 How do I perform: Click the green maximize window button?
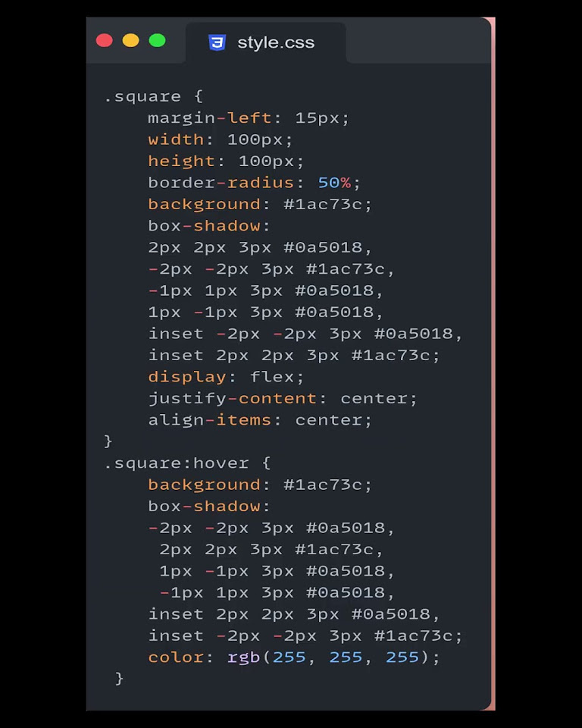pyautogui.click(x=157, y=40)
